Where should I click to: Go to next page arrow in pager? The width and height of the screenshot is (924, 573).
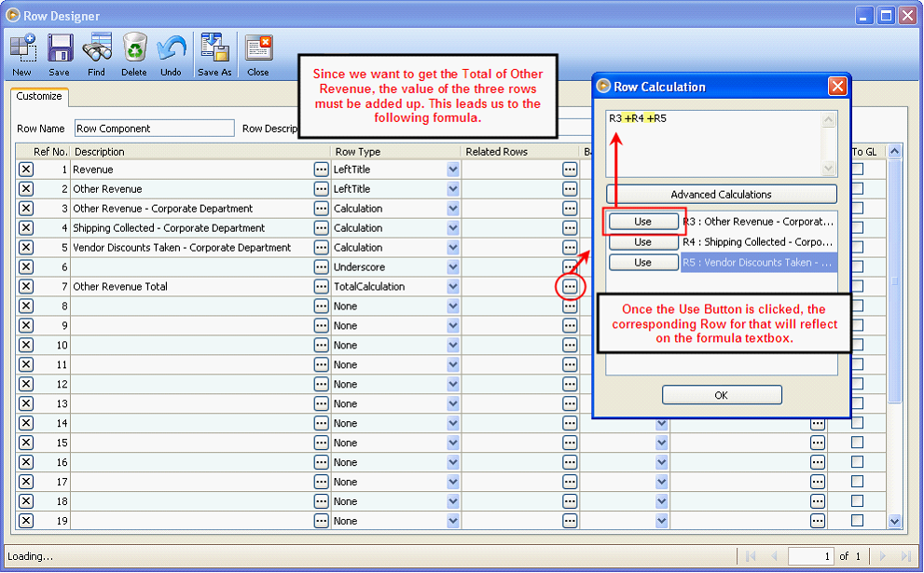pos(883,556)
